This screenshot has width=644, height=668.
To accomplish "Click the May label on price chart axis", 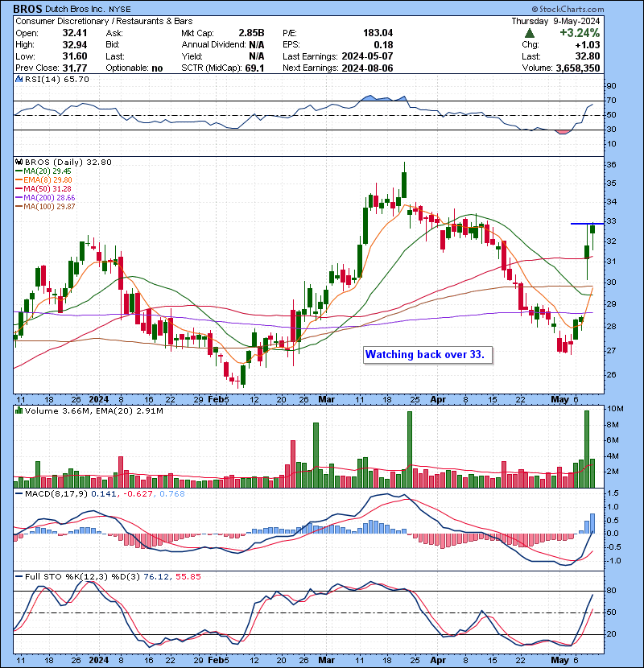I will (559, 399).
